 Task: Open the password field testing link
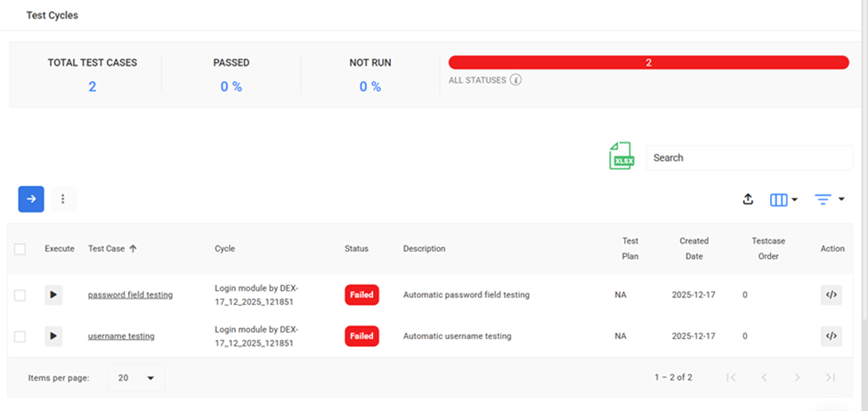130,294
